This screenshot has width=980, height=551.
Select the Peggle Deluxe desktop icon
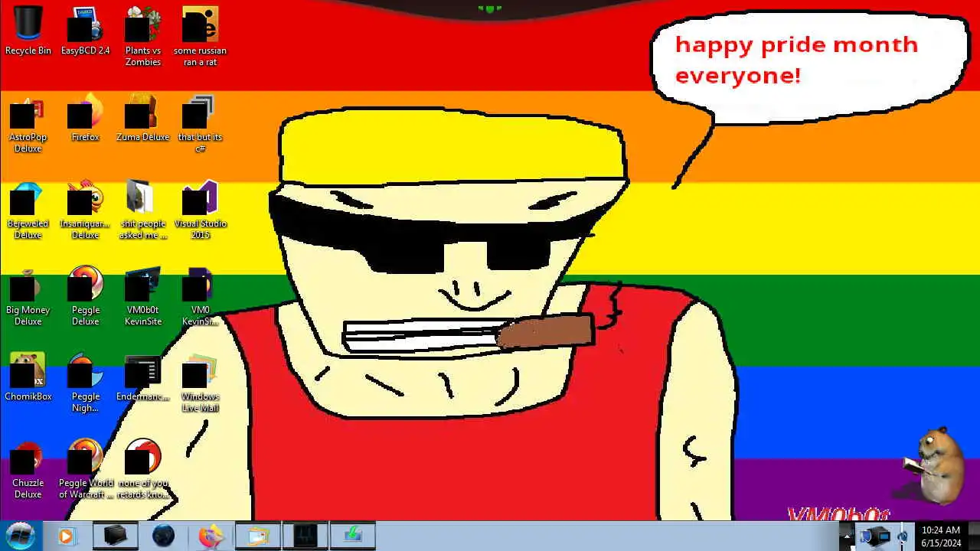click(x=85, y=295)
